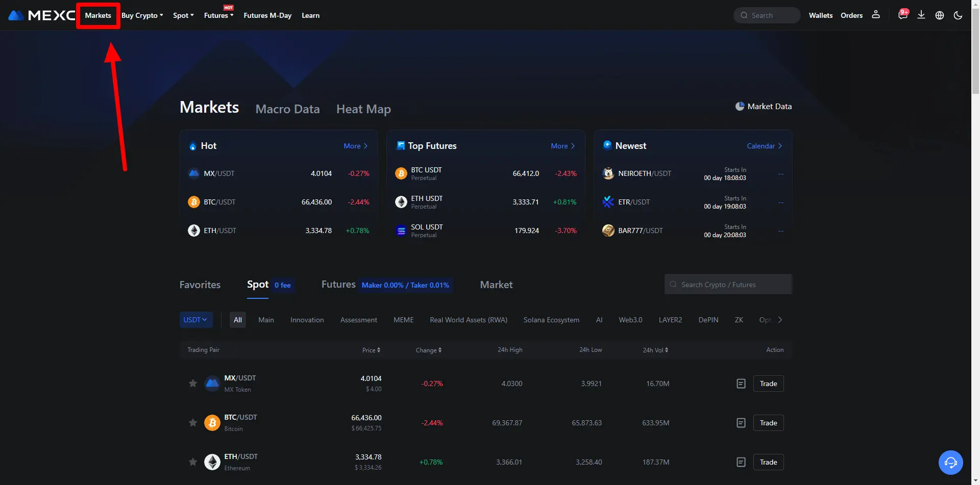The image size is (980, 485).
Task: Open the Market Data pie chart icon
Action: pos(740,106)
